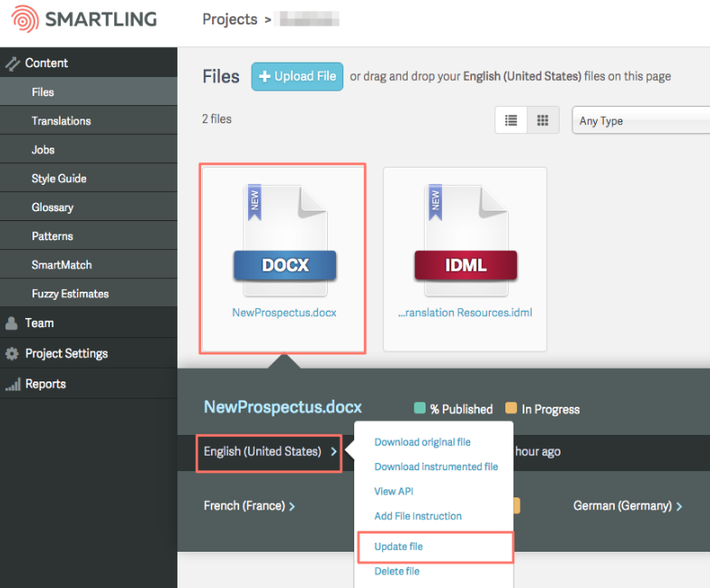710x588 pixels.
Task: Click the hour ago timestamp
Action: coord(538,451)
